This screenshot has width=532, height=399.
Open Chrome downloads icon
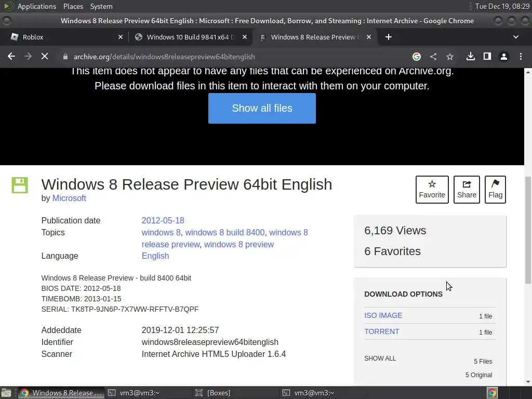pos(470,56)
